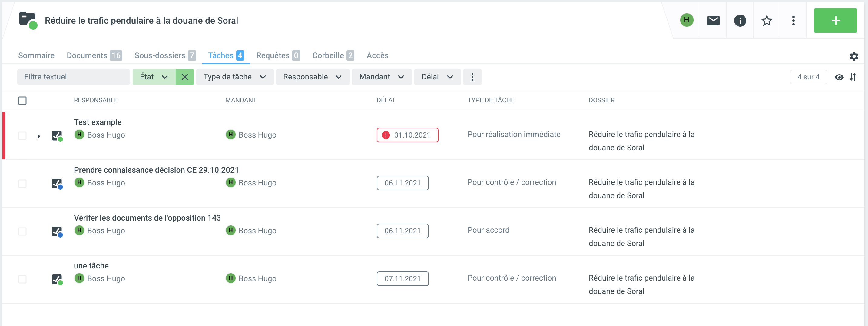The width and height of the screenshot is (868, 326).
Task: Mark dossier as favorite with star
Action: coord(766,21)
